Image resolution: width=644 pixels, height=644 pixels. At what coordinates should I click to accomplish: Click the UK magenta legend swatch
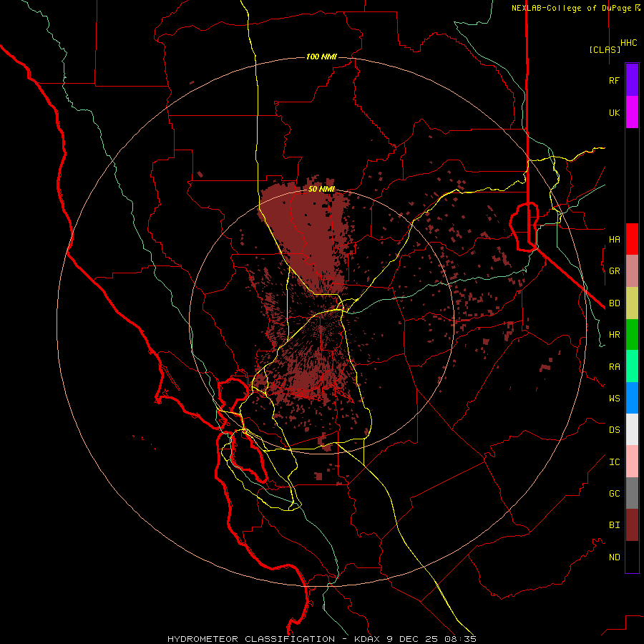pos(632,112)
